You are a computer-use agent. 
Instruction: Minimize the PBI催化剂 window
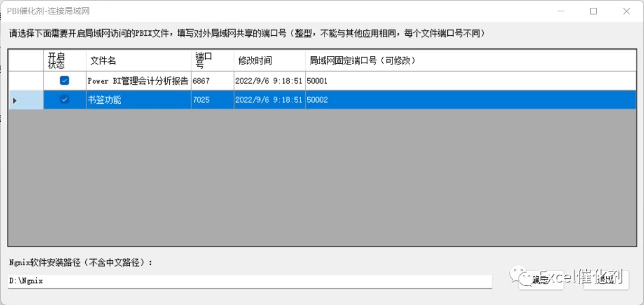(561, 11)
